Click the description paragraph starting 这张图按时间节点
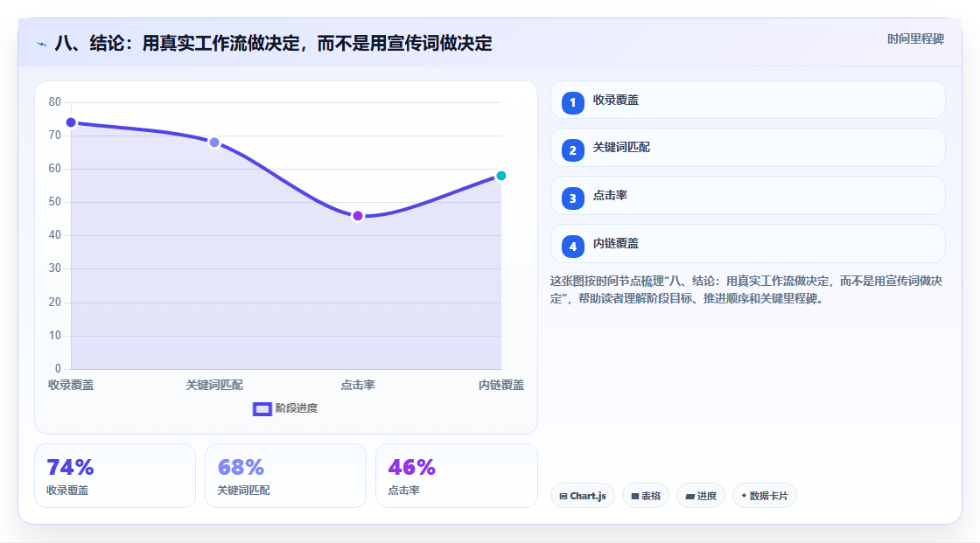Screen dimensions: 980x543 coord(746,290)
